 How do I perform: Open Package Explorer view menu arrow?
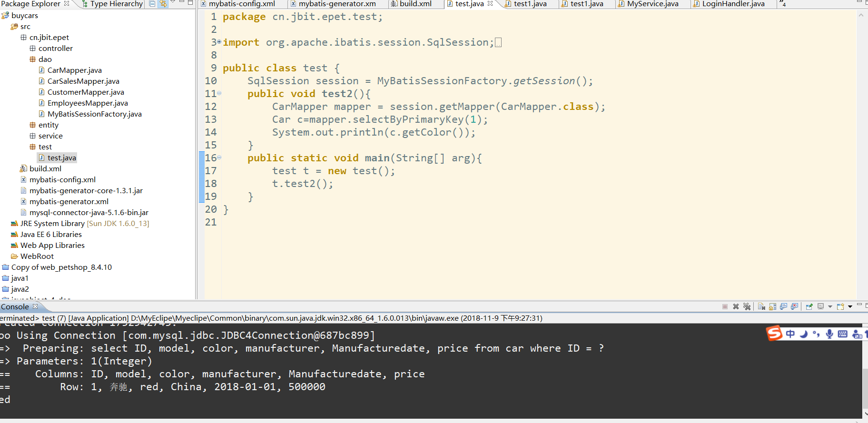pyautogui.click(x=173, y=2)
